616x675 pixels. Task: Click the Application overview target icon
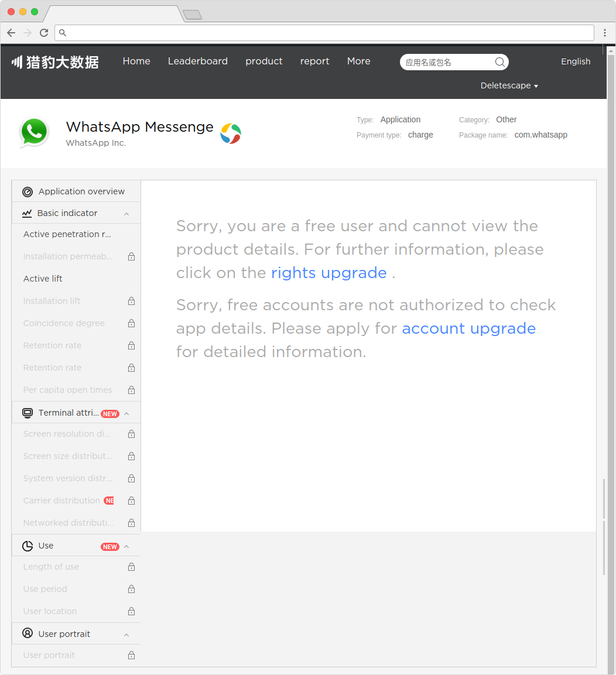[x=28, y=192]
